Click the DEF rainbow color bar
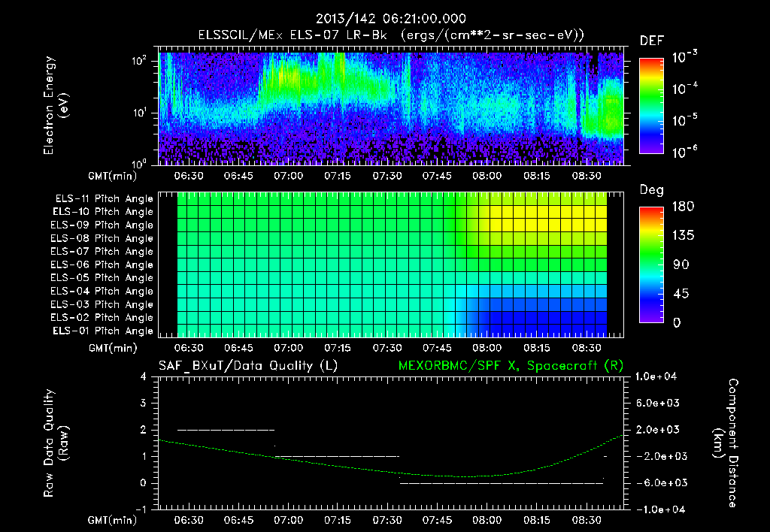Viewport: 770px width, 532px height. 651,105
